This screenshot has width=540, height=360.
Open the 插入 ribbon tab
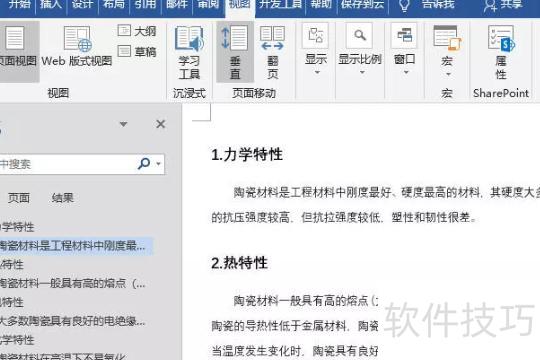[51, 4]
